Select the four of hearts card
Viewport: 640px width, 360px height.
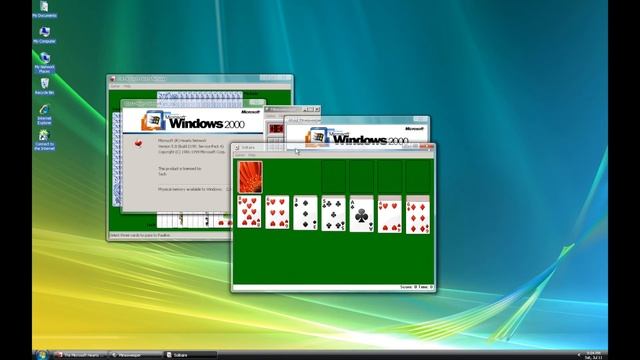point(390,217)
